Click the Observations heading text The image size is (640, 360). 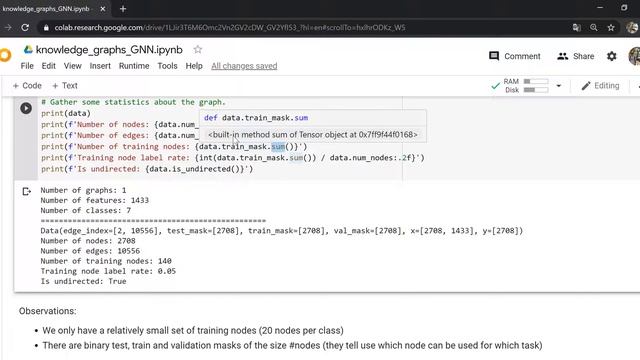pyautogui.click(x=47, y=311)
